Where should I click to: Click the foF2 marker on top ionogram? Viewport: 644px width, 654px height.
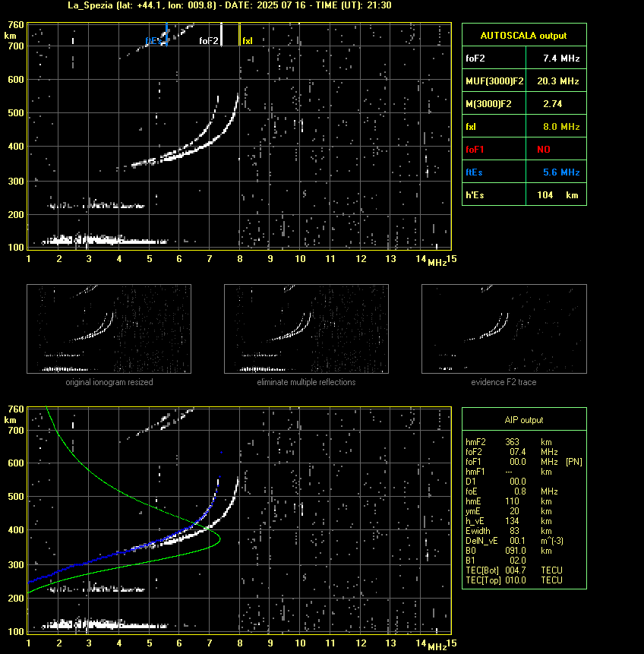coord(221,34)
